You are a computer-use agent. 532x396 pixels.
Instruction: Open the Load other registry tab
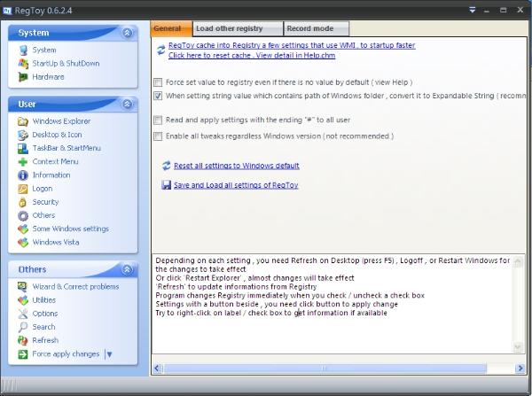tap(238, 29)
